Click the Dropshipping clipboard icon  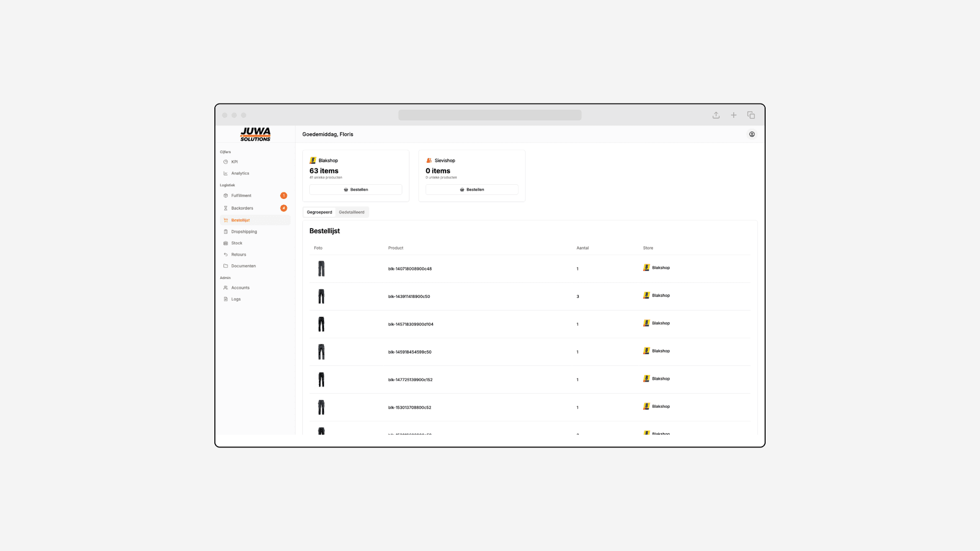[226, 232]
